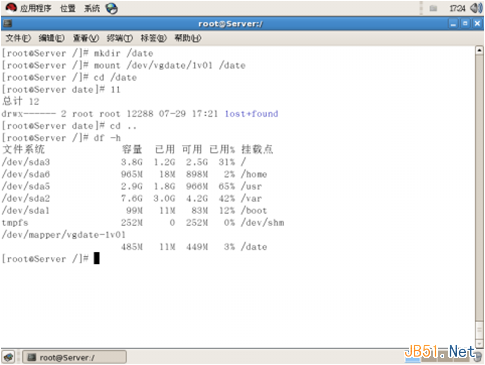Click the network status tray icon

tap(433, 8)
